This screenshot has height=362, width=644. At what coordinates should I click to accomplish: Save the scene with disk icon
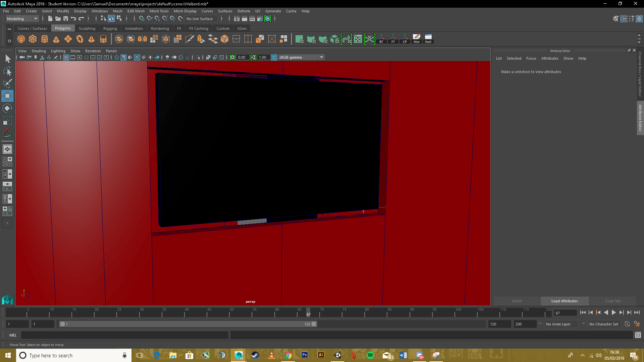(x=66, y=19)
